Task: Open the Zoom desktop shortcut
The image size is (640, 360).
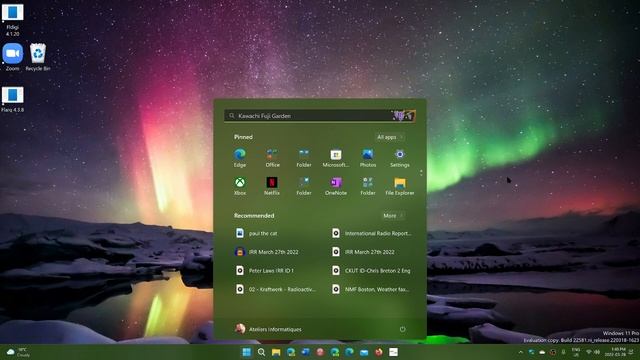Action: tap(13, 57)
